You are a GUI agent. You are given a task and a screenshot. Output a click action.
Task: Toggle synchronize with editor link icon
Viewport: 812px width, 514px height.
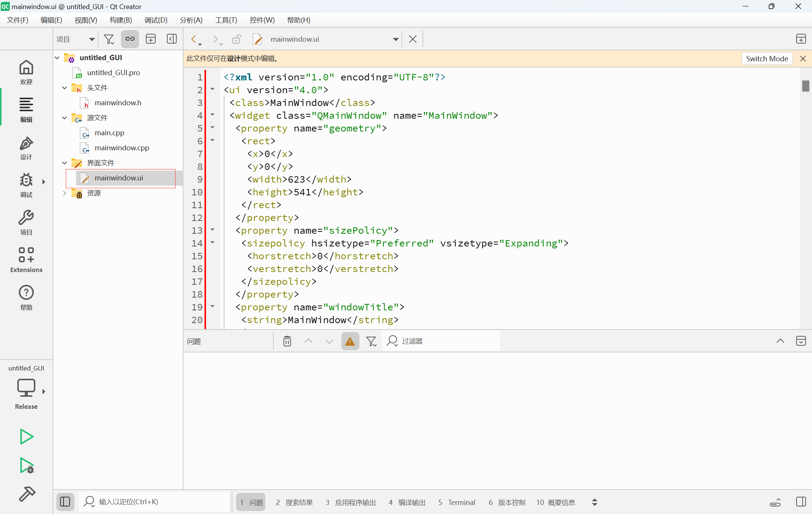coord(130,39)
